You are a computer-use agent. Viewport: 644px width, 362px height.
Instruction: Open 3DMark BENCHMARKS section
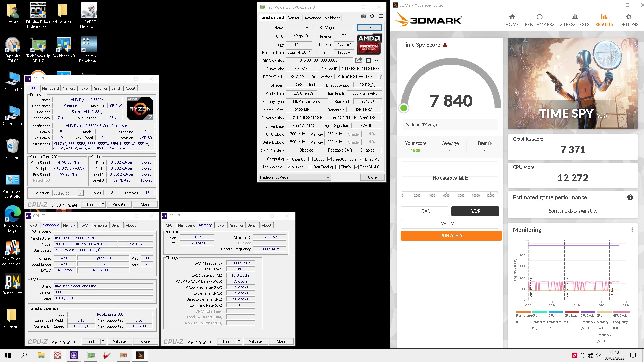539,20
